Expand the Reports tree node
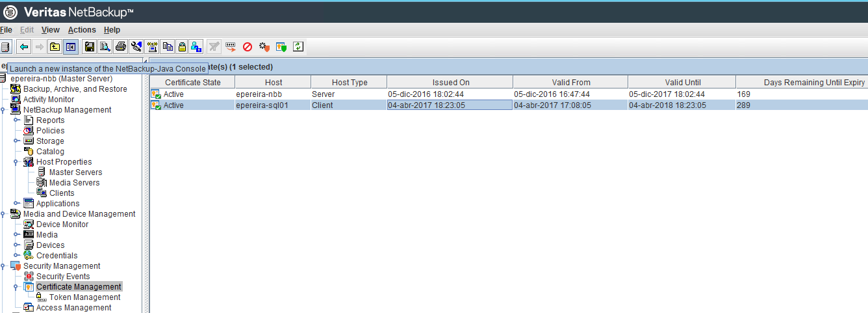This screenshot has width=868, height=313. pos(16,120)
